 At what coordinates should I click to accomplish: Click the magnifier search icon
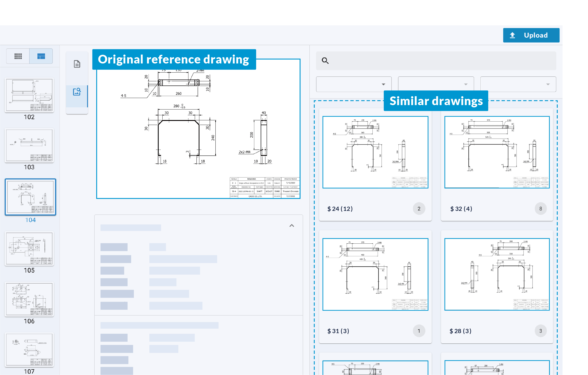point(325,61)
